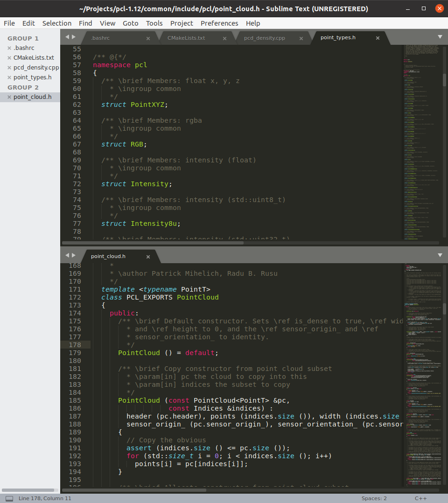Open the Project menu

(x=182, y=23)
